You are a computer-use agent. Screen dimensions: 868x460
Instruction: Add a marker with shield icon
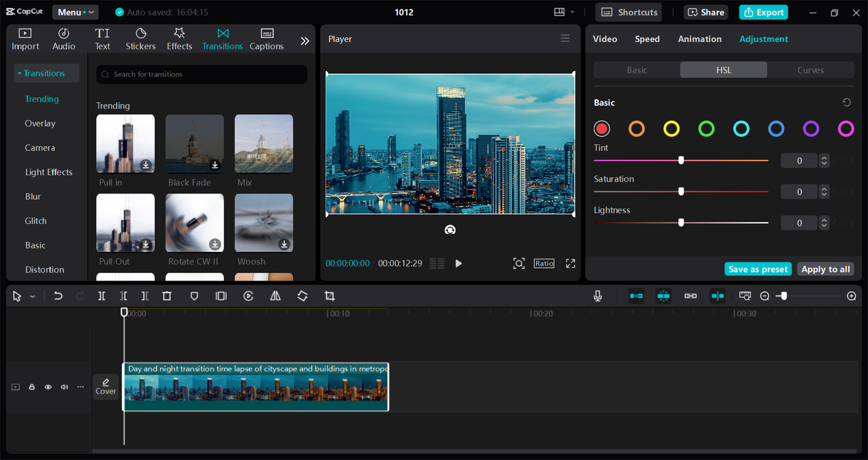click(x=194, y=296)
